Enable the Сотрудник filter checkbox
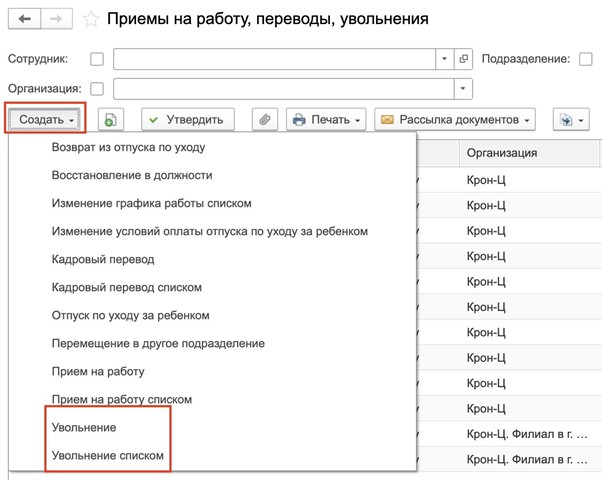Viewport: 602px width, 480px height. 97,59
